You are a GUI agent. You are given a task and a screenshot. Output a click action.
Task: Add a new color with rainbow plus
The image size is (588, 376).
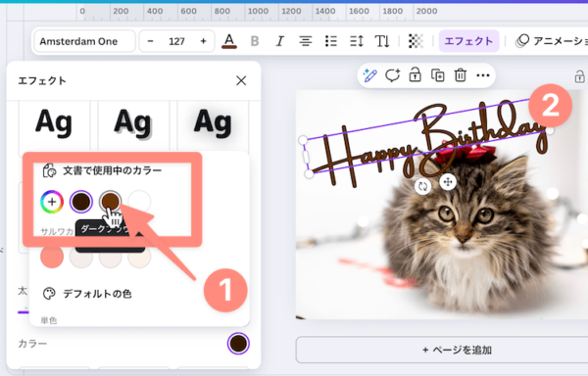pyautogui.click(x=52, y=202)
